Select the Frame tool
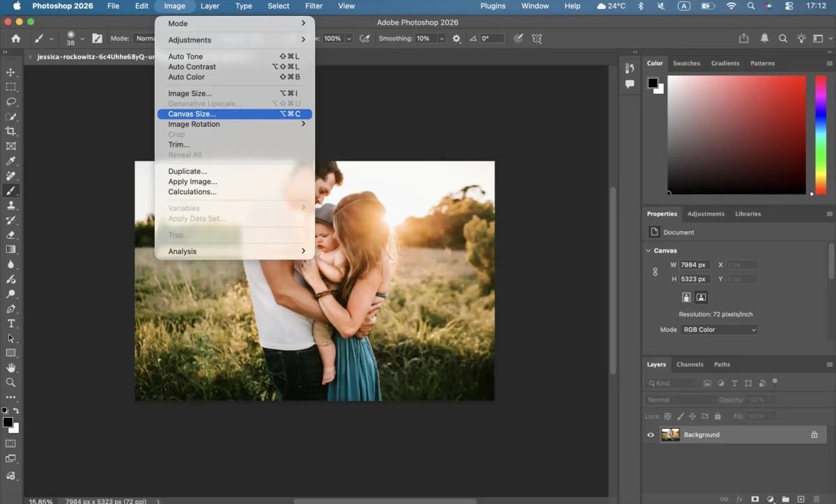 click(10, 146)
